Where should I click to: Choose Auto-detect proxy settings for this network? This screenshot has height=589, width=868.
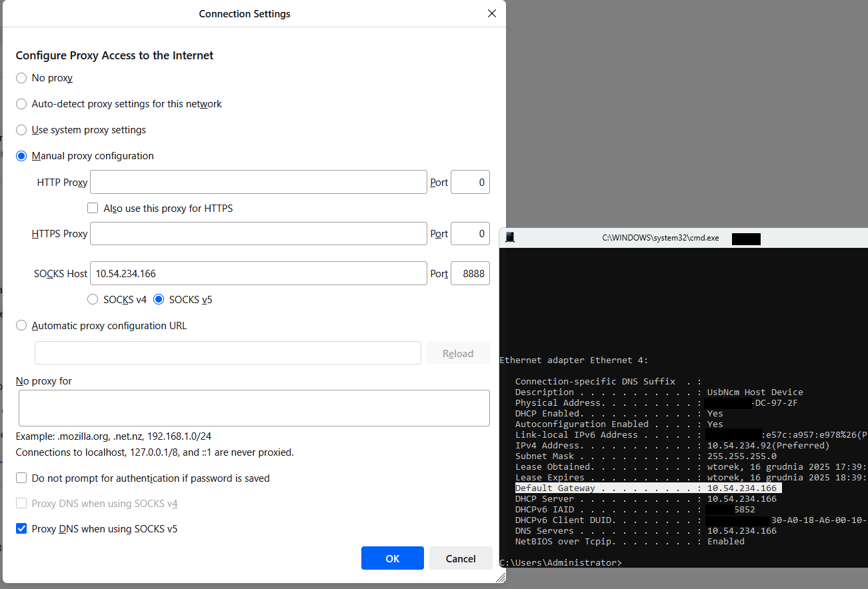pos(21,104)
